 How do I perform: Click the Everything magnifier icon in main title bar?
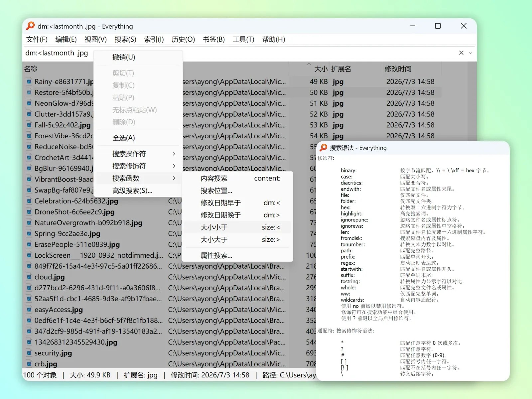(x=31, y=26)
